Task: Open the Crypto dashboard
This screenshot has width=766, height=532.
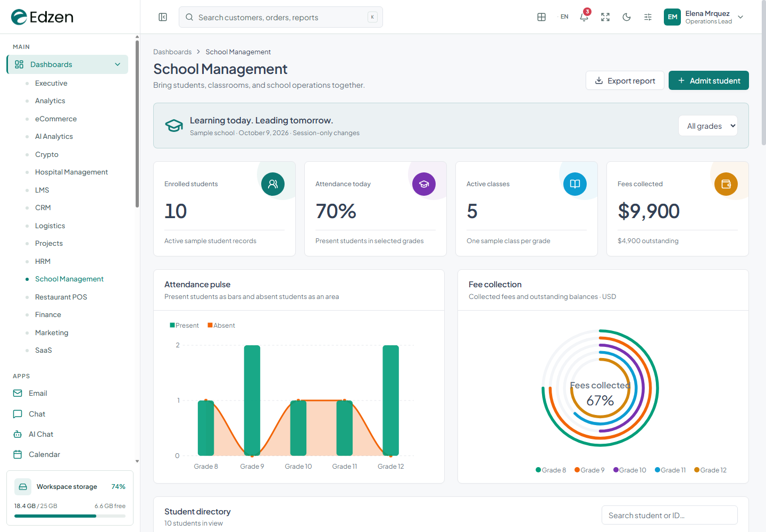Action: click(47, 155)
